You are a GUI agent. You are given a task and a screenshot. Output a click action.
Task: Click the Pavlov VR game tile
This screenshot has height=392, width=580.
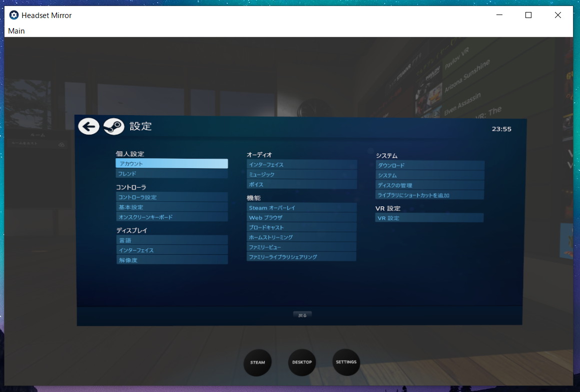click(456, 59)
